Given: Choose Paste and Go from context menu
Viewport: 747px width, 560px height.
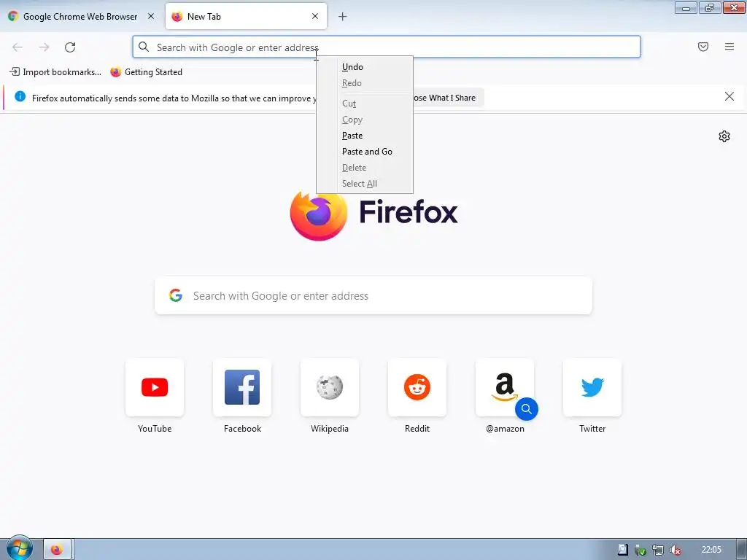Looking at the screenshot, I should (x=365, y=152).
